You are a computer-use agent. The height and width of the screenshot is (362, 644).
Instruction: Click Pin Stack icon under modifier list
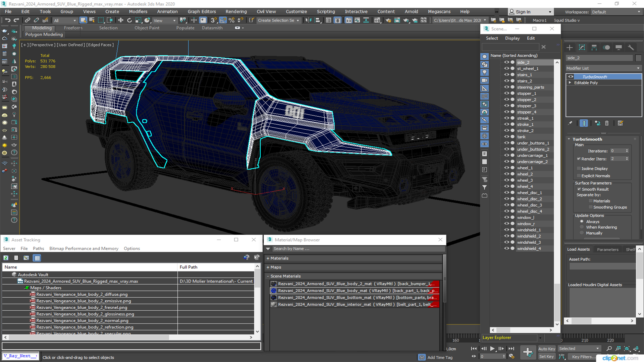(570, 123)
